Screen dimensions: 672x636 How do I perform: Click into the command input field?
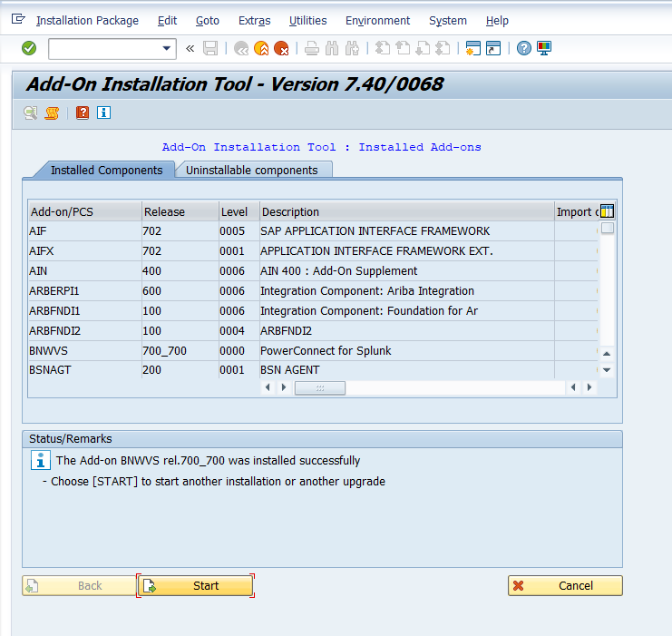click(102, 48)
